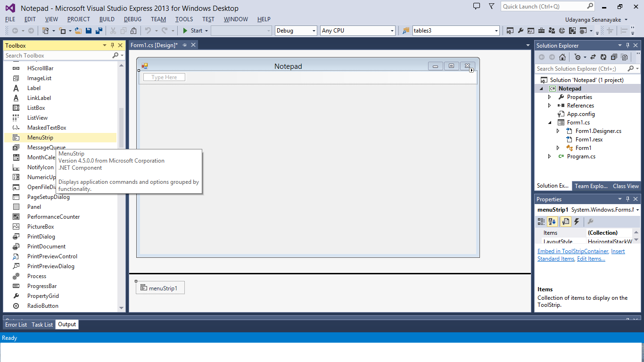Image resolution: width=644 pixels, height=362 pixels.
Task: Click the menuStrip smart tag arrow
Action: coord(471,70)
